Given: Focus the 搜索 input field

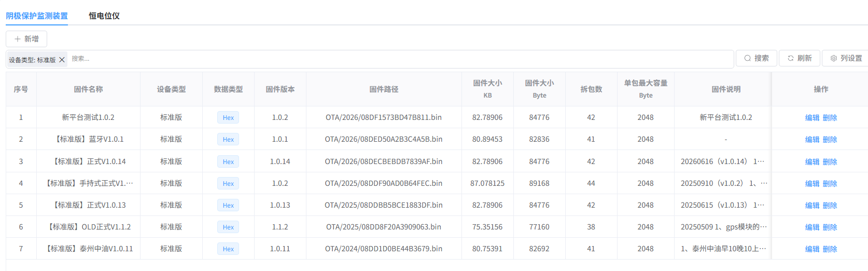Looking at the screenshot, I should point(399,59).
